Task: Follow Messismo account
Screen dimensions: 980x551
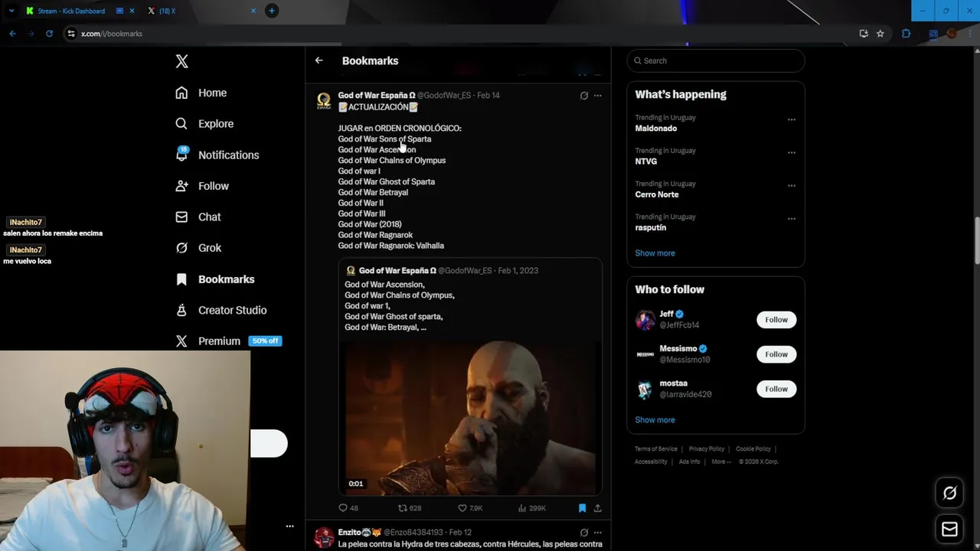Action: (x=776, y=354)
